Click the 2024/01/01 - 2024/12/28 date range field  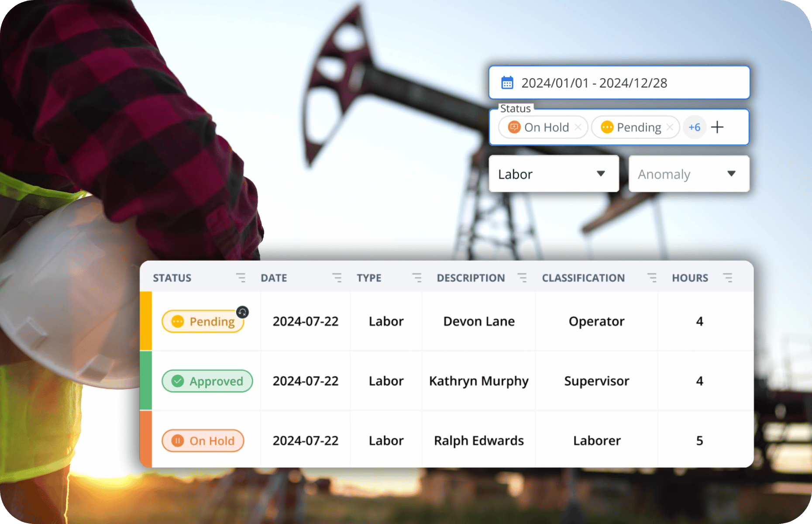click(x=619, y=83)
